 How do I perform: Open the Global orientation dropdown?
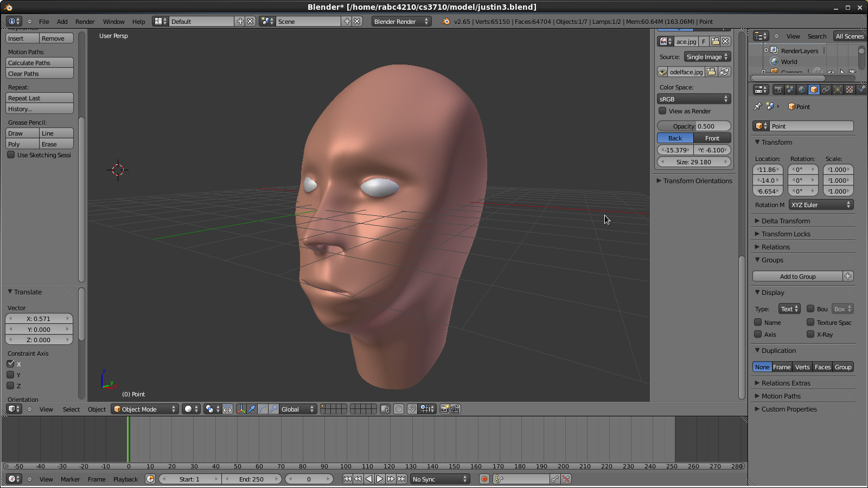(x=297, y=409)
